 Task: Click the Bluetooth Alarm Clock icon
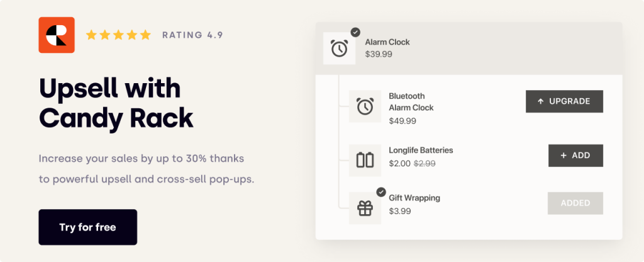(x=365, y=106)
